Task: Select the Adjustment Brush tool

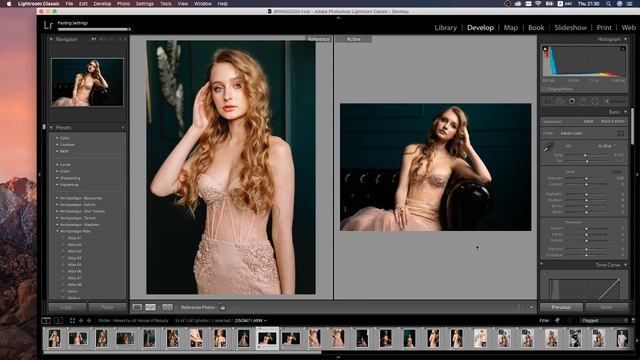Action: click(615, 101)
